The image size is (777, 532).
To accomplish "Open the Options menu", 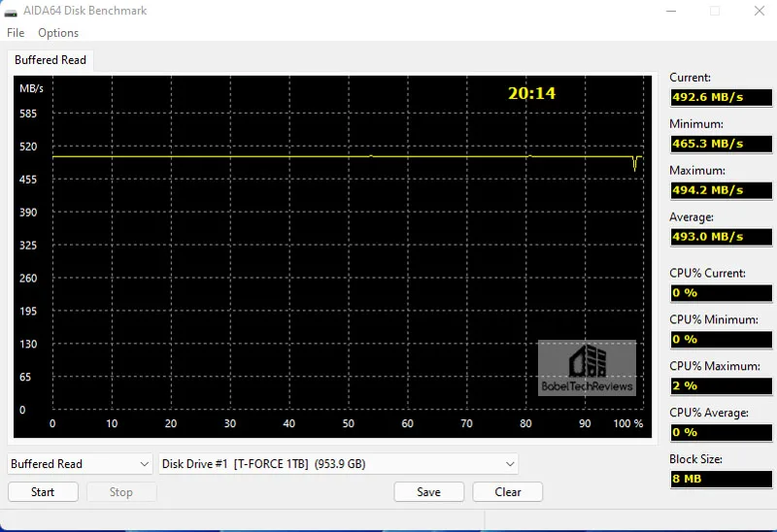I will (58, 33).
